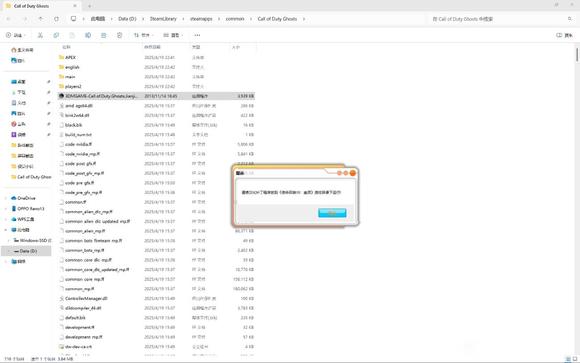Go up one folder level
The image size is (580, 363).
point(41,19)
